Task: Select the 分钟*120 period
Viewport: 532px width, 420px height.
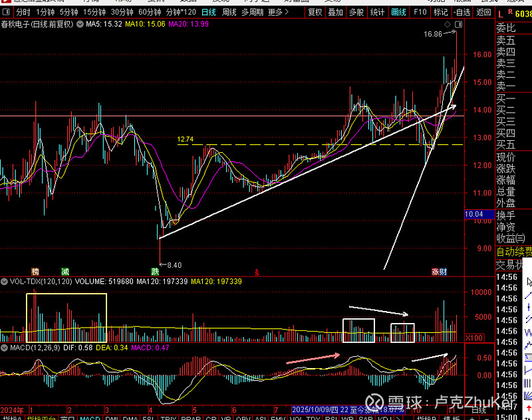Action: 181,13
